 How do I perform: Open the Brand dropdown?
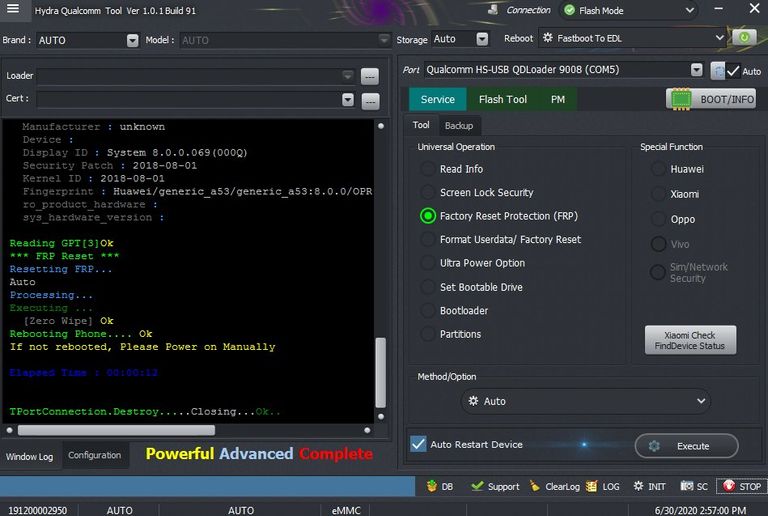[132, 40]
